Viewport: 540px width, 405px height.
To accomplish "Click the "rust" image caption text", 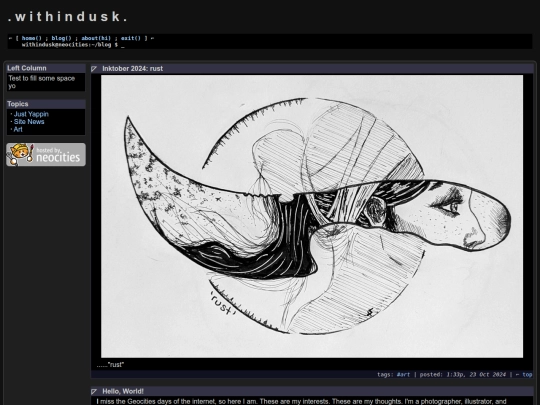I will click(x=110, y=365).
